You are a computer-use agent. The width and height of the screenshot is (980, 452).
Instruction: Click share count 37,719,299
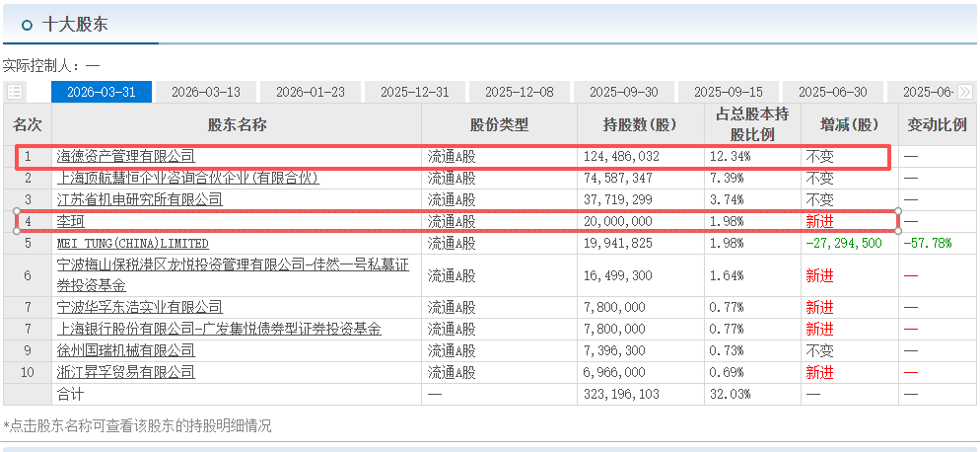pyautogui.click(x=617, y=199)
